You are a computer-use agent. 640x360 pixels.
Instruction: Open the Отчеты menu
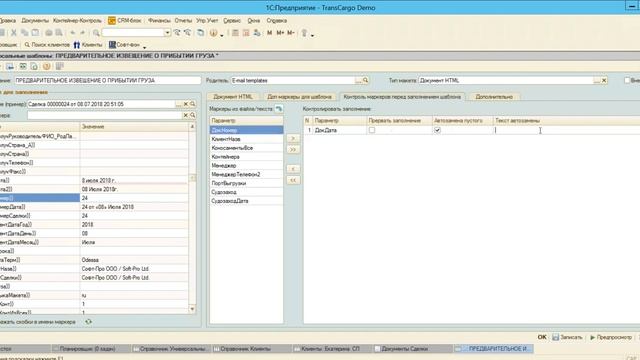pos(183,20)
